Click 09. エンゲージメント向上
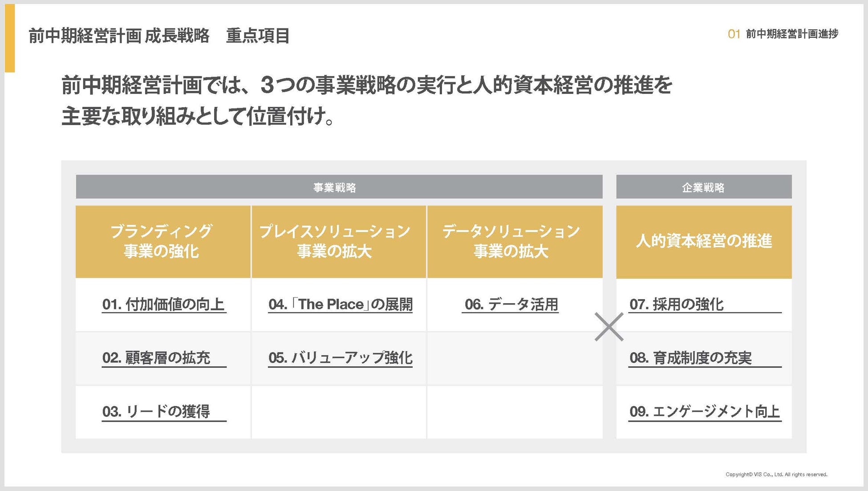The height and width of the screenshot is (491, 868). [705, 411]
